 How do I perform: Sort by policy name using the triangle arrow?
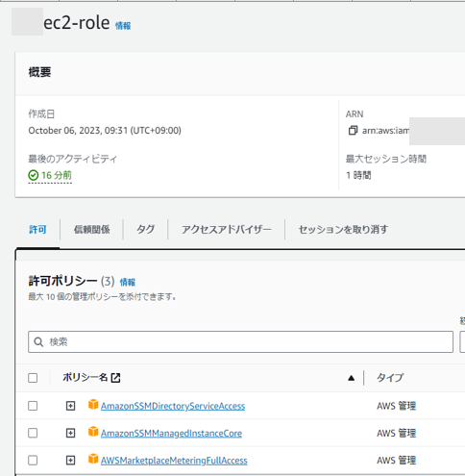[x=352, y=378]
